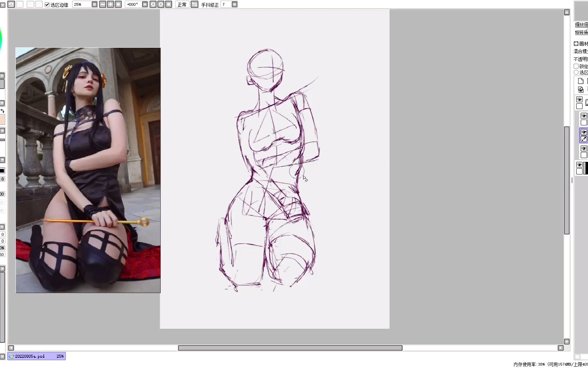This screenshot has width=588, height=368.
Task: Reset canvas rotation square button
Action: click(x=168, y=4)
